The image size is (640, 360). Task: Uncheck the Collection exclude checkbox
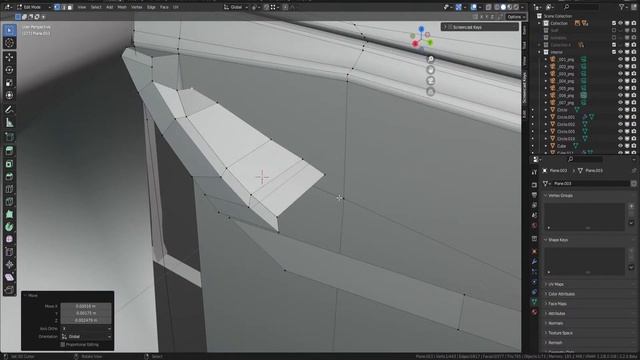614,23
